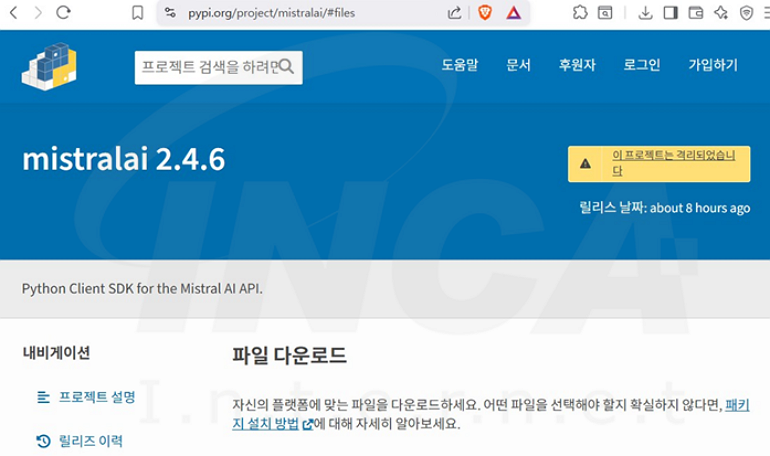
Task: Toggle the browser sidebar panel
Action: coord(670,13)
